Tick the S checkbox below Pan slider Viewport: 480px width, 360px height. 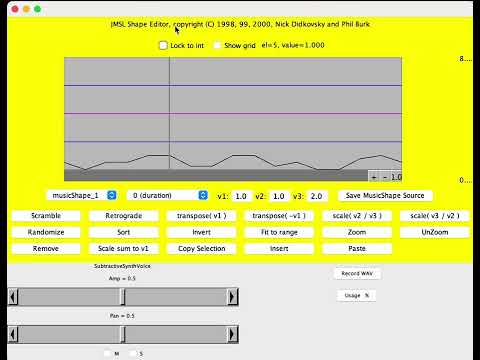(x=133, y=353)
